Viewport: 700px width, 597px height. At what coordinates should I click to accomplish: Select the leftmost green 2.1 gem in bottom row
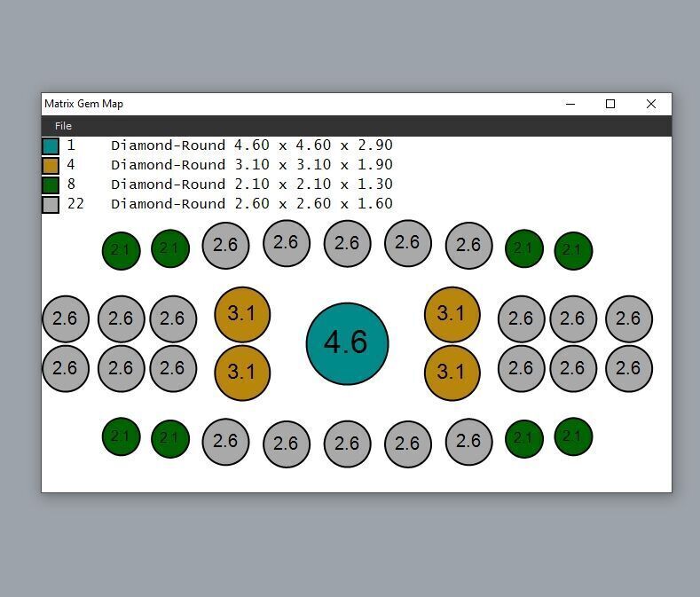(121, 436)
